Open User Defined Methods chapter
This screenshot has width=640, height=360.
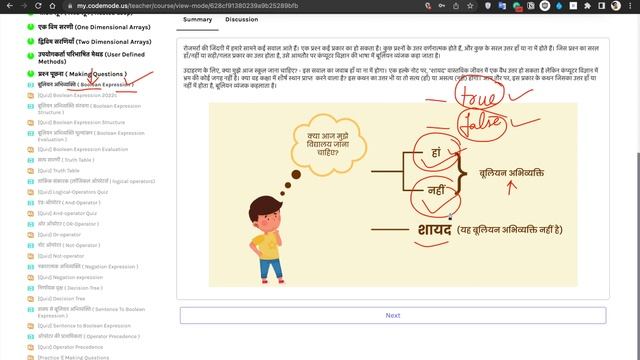(x=91, y=58)
